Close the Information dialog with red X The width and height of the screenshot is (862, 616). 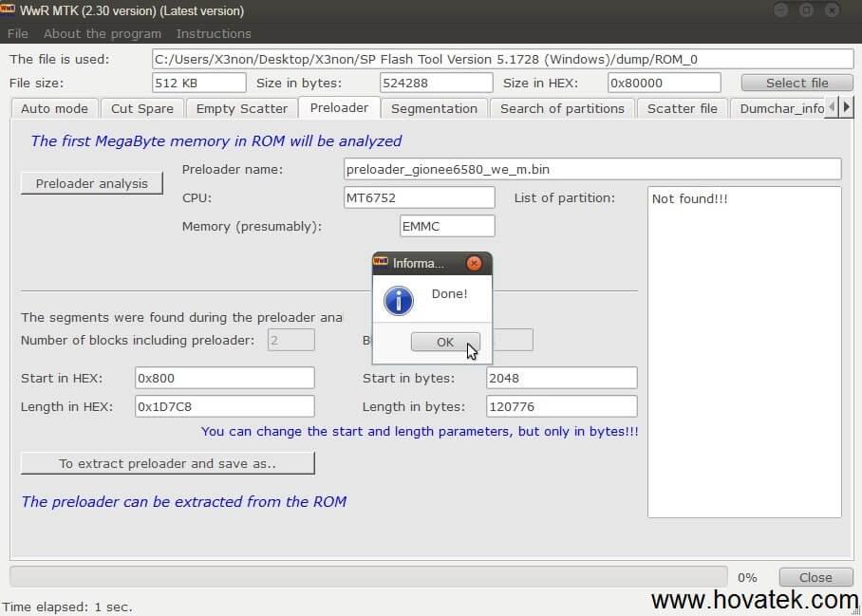coord(474,263)
